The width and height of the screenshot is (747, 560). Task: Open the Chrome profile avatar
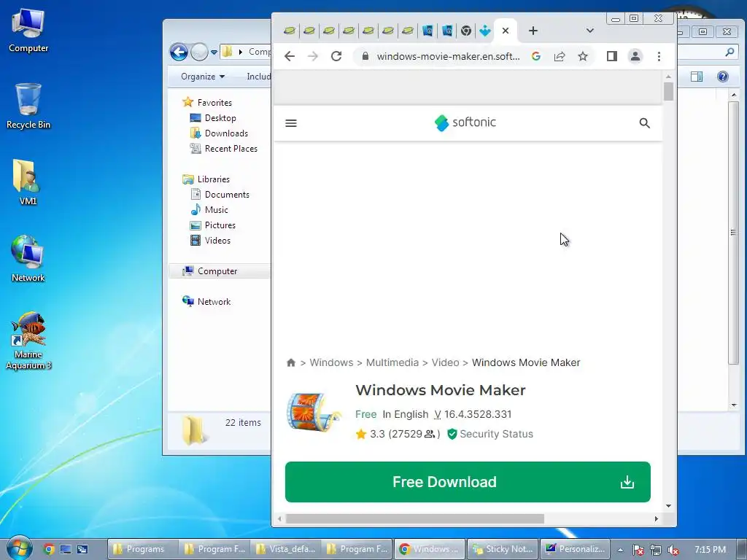635,56
